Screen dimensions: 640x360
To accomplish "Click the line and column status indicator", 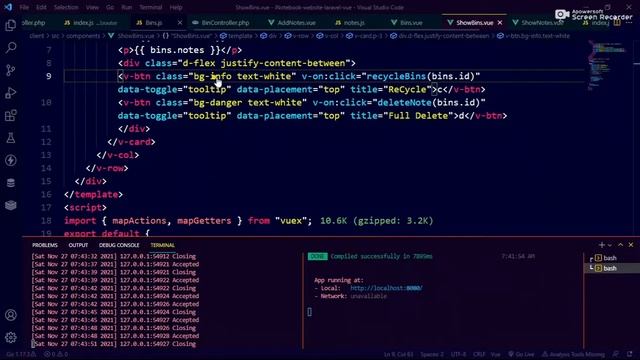I will pos(398,354).
